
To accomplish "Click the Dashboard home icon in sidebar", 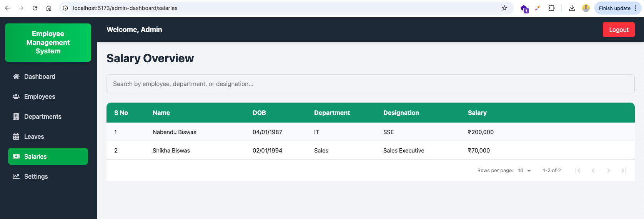I will tap(16, 76).
